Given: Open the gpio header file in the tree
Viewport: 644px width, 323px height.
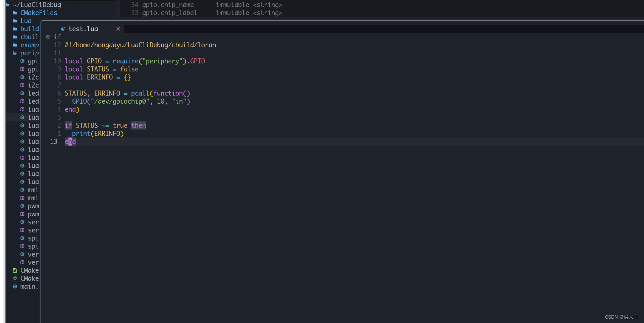Looking at the screenshot, I should click(23, 69).
